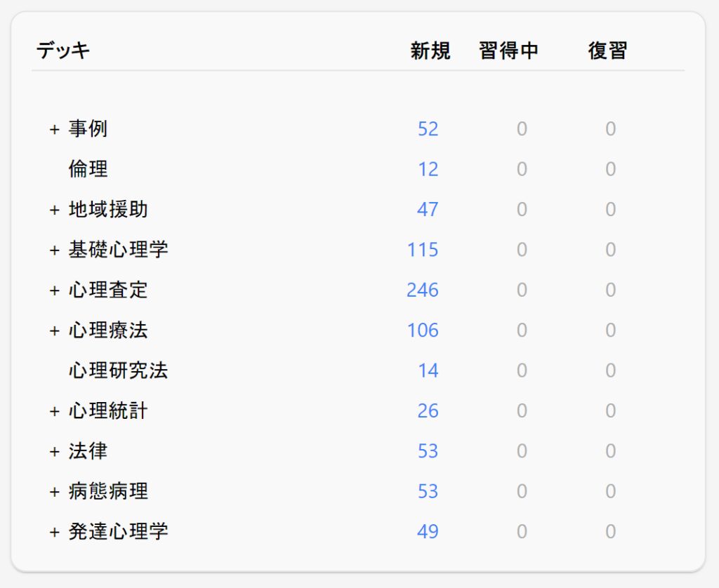The width and height of the screenshot is (719, 588).
Task: Expand the 事例 deck
Action: 54,130
